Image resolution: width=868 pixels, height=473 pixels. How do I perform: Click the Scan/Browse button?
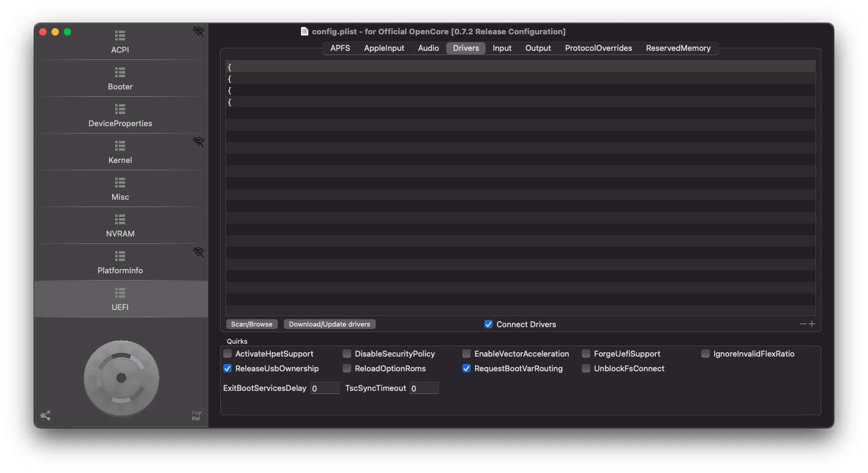pyautogui.click(x=251, y=324)
